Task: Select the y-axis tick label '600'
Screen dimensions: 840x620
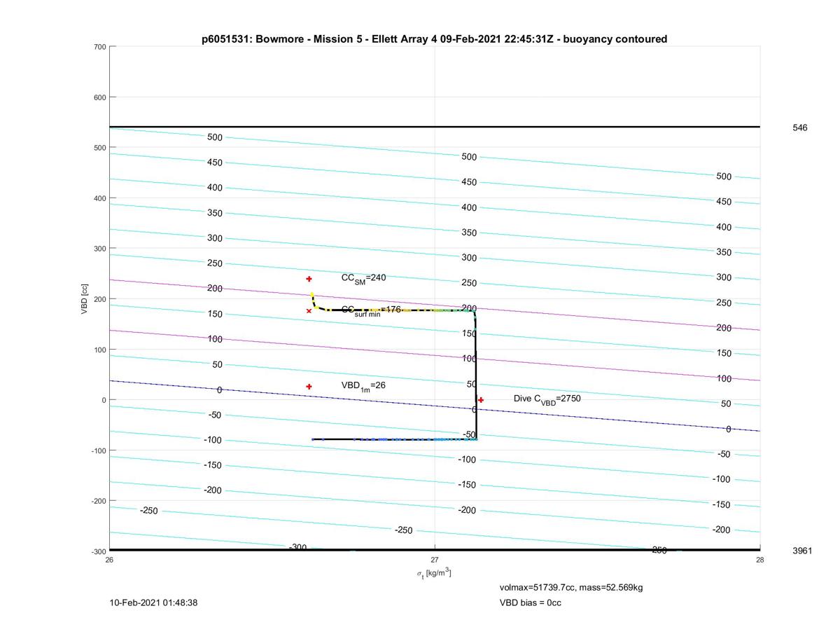Action: [99, 97]
